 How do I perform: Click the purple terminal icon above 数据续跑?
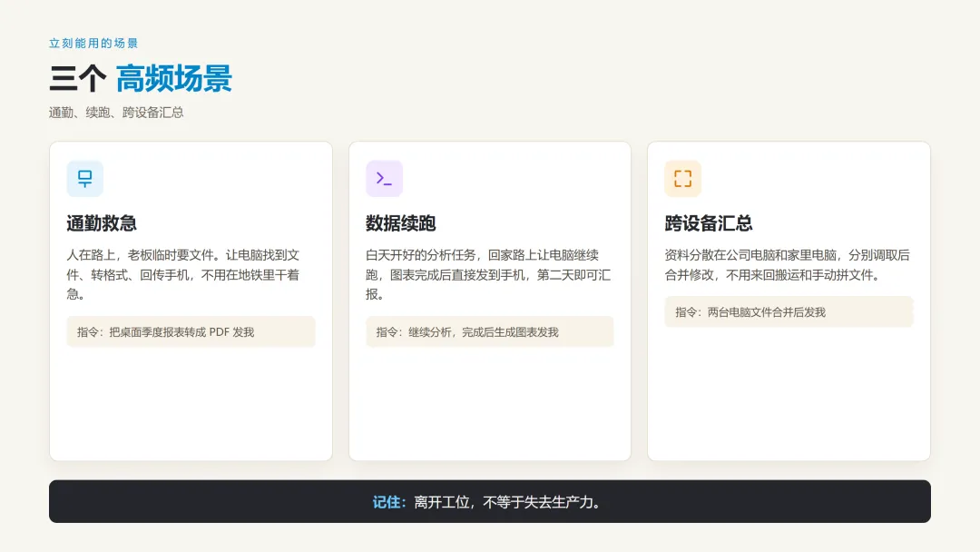click(x=384, y=179)
